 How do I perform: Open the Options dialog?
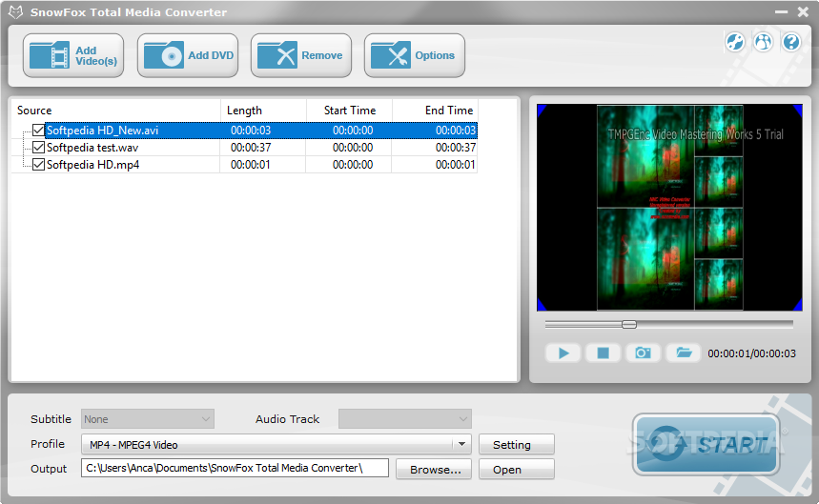414,55
